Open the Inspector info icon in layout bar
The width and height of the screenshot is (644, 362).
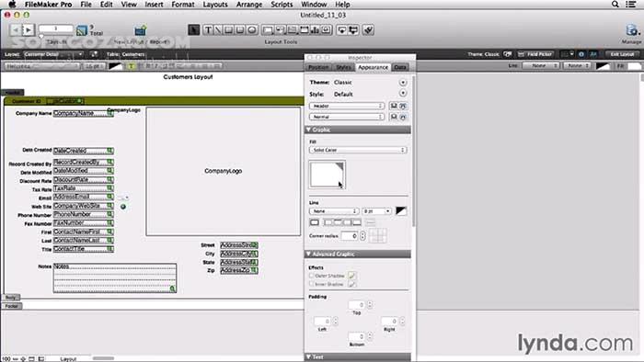tap(581, 54)
